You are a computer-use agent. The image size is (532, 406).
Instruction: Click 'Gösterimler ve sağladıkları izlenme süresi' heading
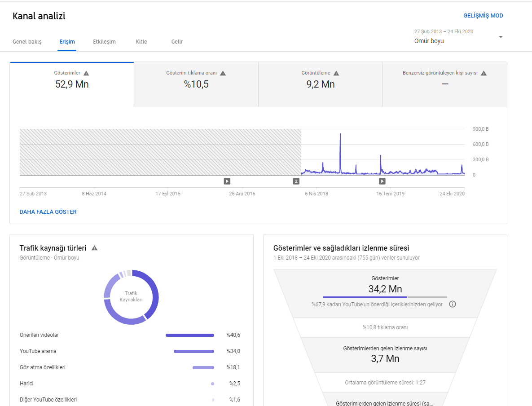click(341, 248)
